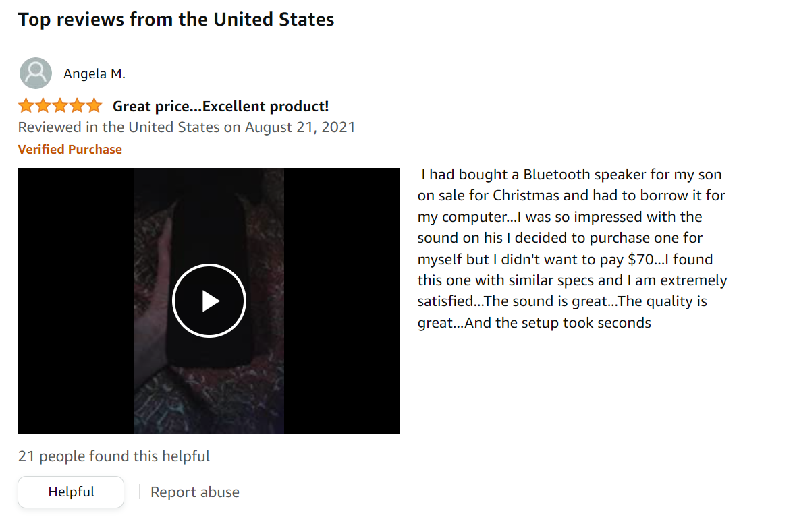Click the second star of the rating

pyautogui.click(x=43, y=106)
